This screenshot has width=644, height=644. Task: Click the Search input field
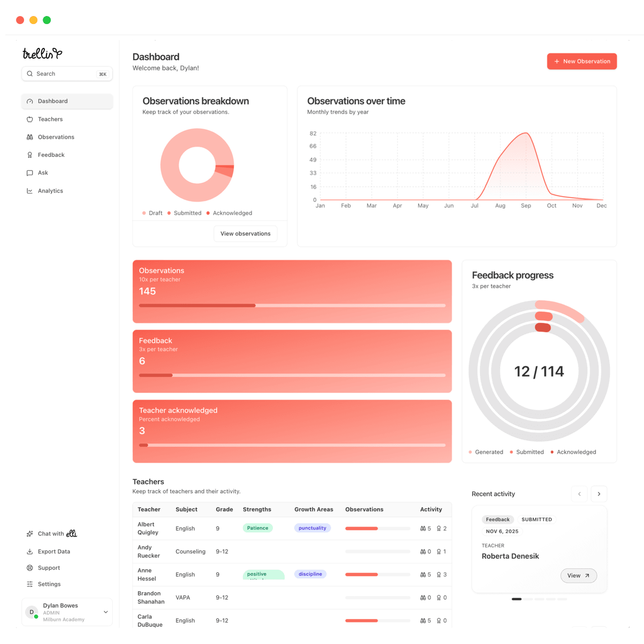point(67,74)
